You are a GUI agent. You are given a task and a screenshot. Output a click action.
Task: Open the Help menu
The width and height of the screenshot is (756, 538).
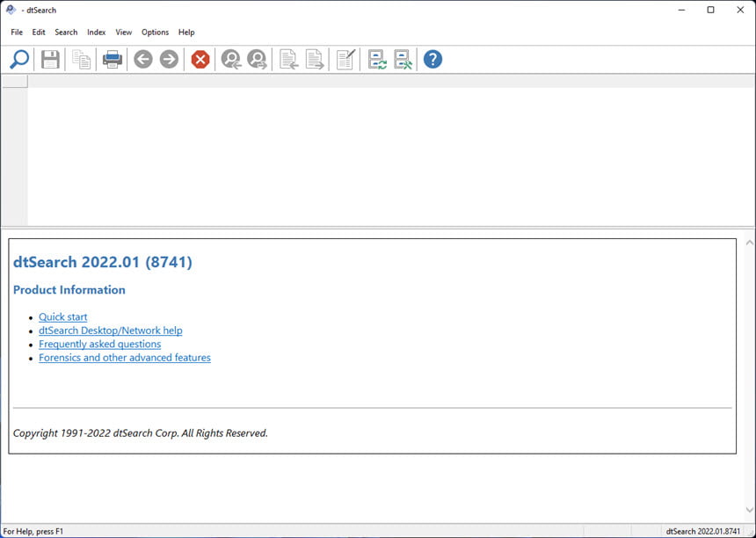(186, 33)
